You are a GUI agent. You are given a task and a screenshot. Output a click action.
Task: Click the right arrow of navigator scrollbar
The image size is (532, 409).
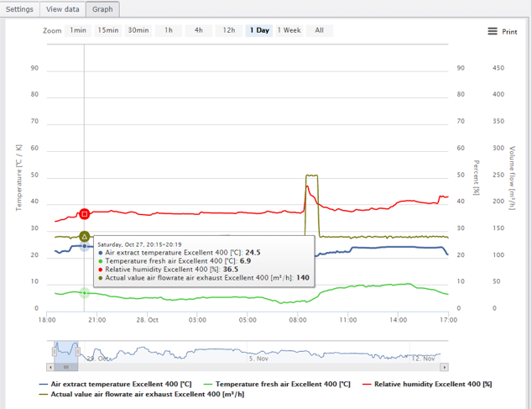point(445,367)
